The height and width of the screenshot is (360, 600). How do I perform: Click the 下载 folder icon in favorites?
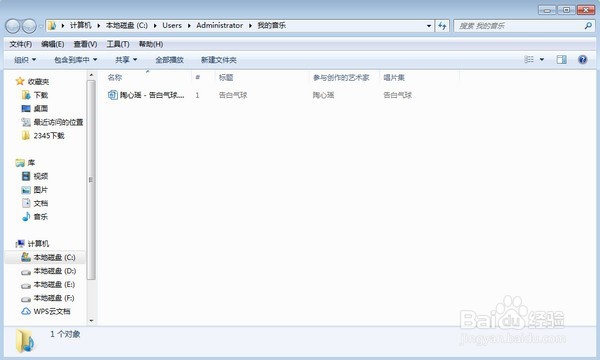point(26,95)
